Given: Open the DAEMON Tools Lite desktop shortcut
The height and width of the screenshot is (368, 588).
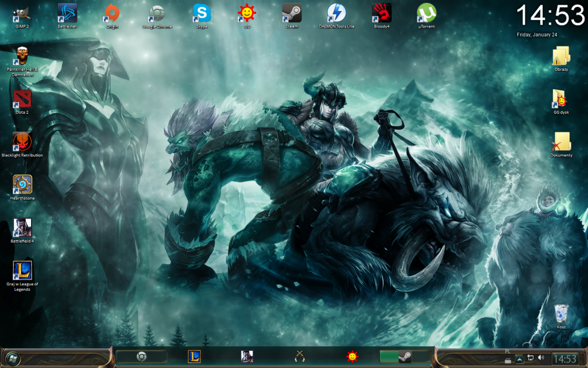Looking at the screenshot, I should (x=336, y=17).
